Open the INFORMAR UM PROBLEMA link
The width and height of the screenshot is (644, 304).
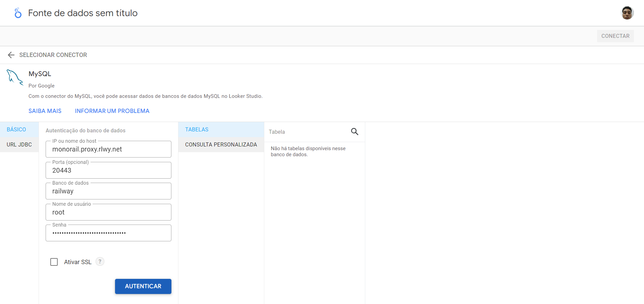coord(112,111)
